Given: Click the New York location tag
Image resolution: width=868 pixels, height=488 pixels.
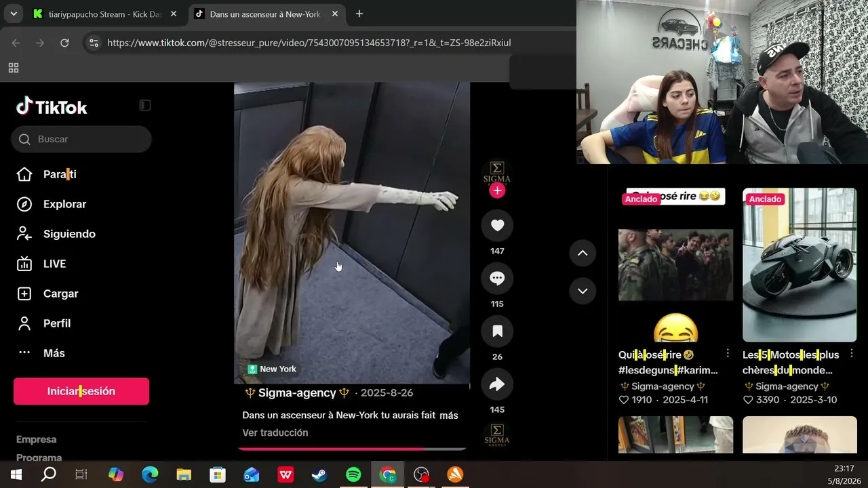Looking at the screenshot, I should coord(272,369).
